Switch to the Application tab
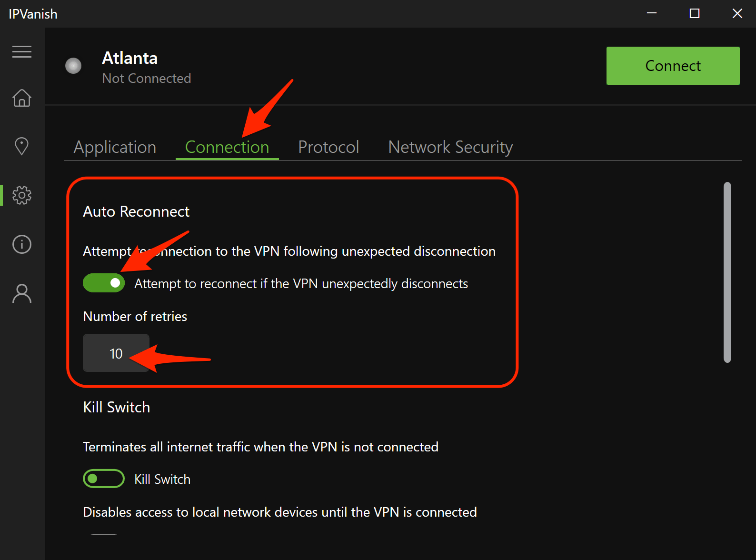Screen dimensions: 756x560 tap(115, 147)
